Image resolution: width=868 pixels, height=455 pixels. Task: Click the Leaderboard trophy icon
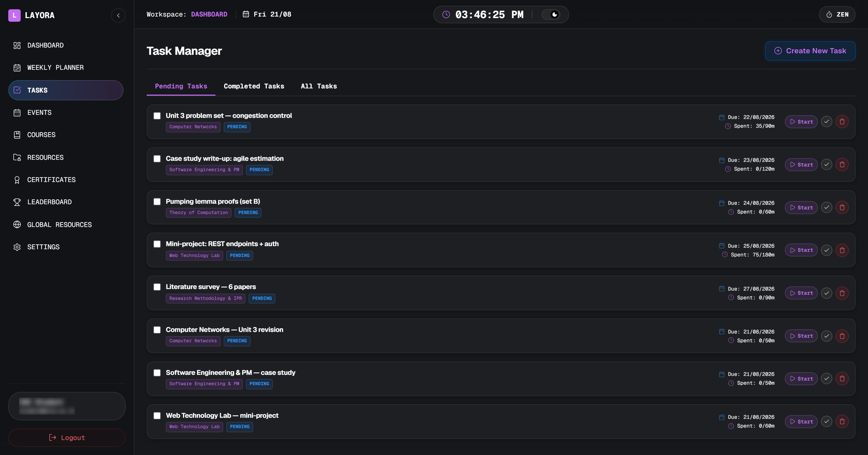17,202
